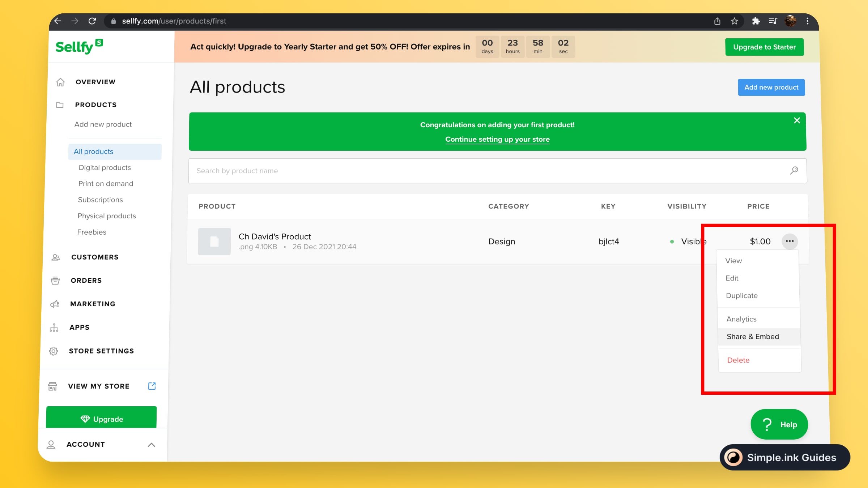Click the Design category cell
This screenshot has height=488, width=868.
[502, 241]
